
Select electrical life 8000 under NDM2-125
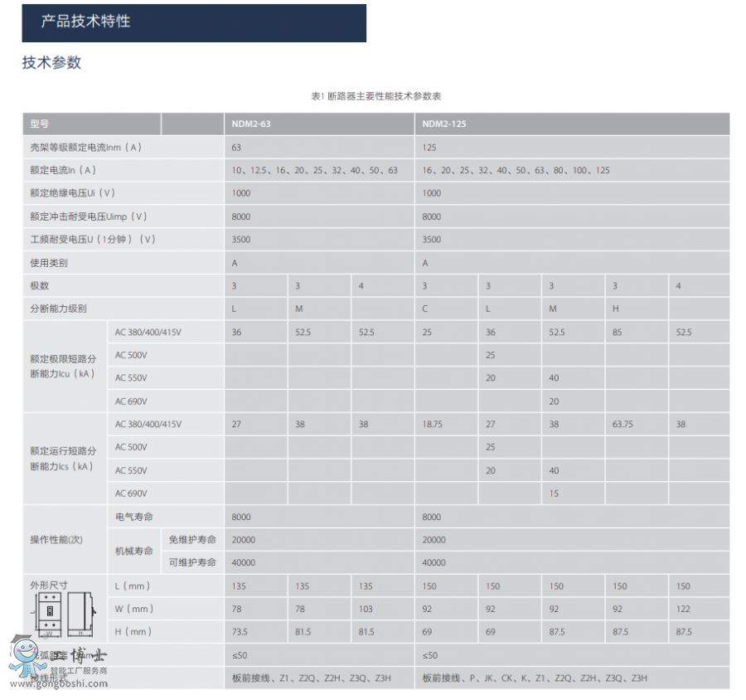click(432, 517)
